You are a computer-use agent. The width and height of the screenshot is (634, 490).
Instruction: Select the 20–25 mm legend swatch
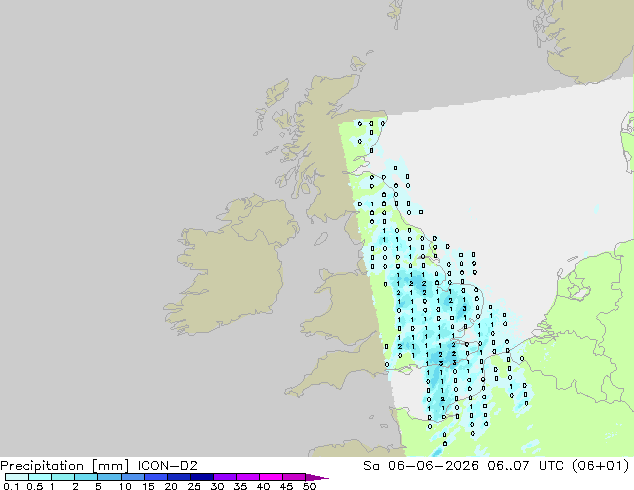[x=179, y=477]
